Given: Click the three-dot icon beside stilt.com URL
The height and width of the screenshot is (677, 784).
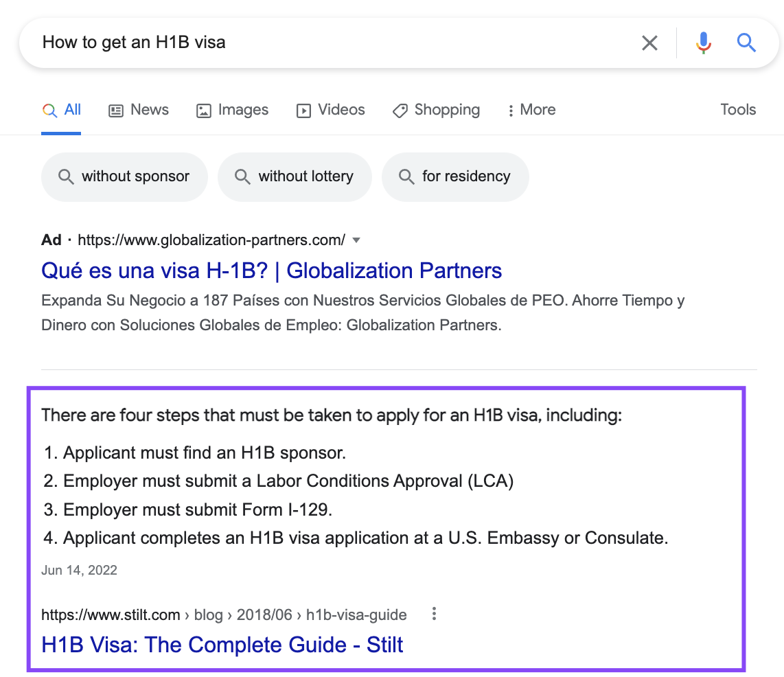Looking at the screenshot, I should 434,615.
